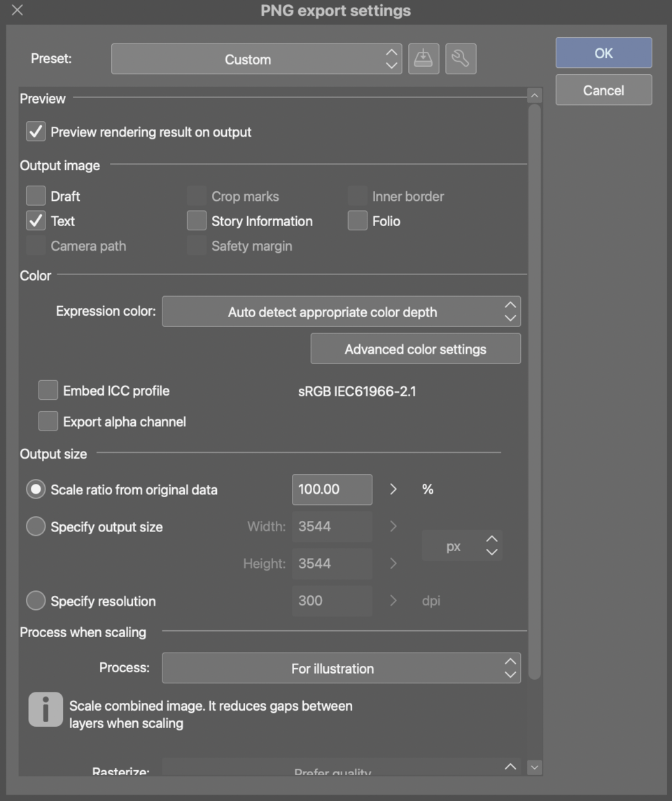Tick the Story Information checkbox
This screenshot has width=672, height=801.
point(197,221)
